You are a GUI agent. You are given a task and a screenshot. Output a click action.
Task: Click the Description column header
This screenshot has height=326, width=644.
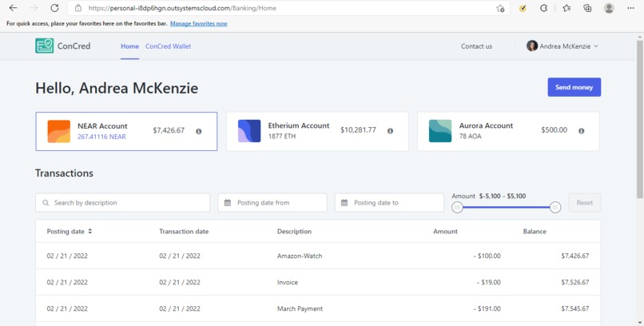pos(294,232)
